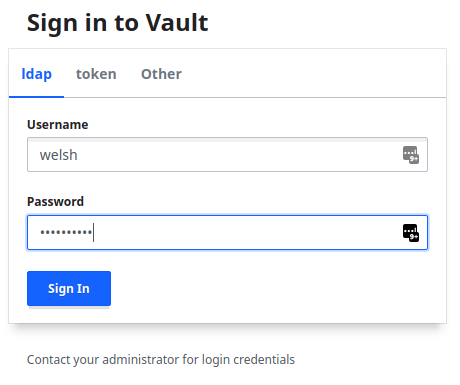Click empty space right of the Sign In button
The height and width of the screenshot is (385, 460).
tap(267, 288)
